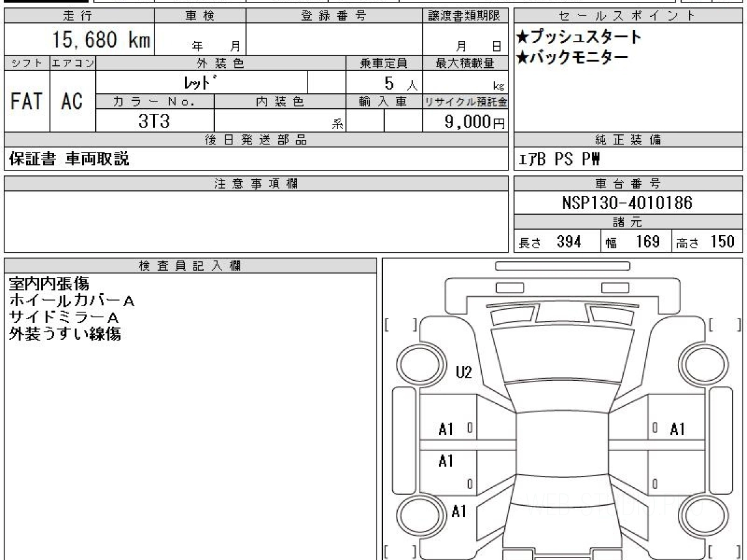Select the 走行 column header

(x=78, y=16)
